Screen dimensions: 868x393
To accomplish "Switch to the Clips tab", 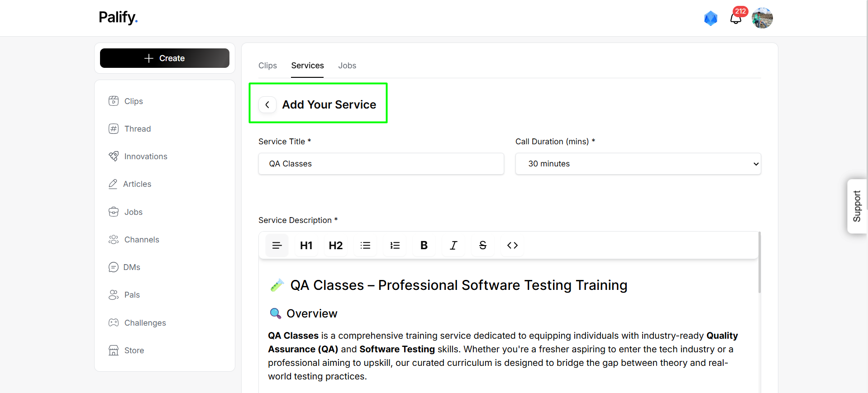I will pyautogui.click(x=267, y=66).
